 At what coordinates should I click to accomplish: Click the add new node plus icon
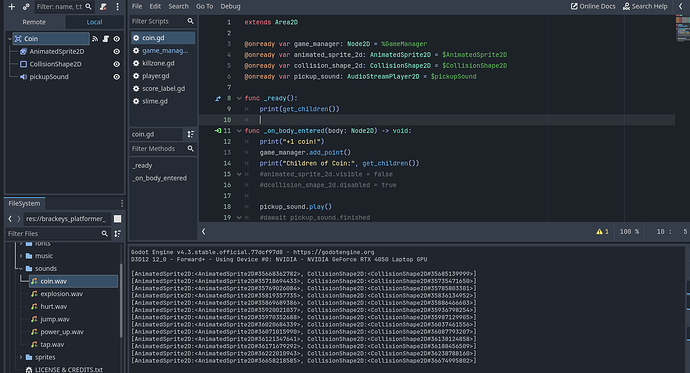pos(12,7)
